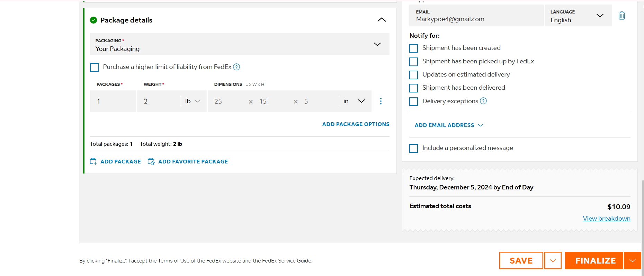Check Shipment picked up by FedEx notification

(413, 62)
